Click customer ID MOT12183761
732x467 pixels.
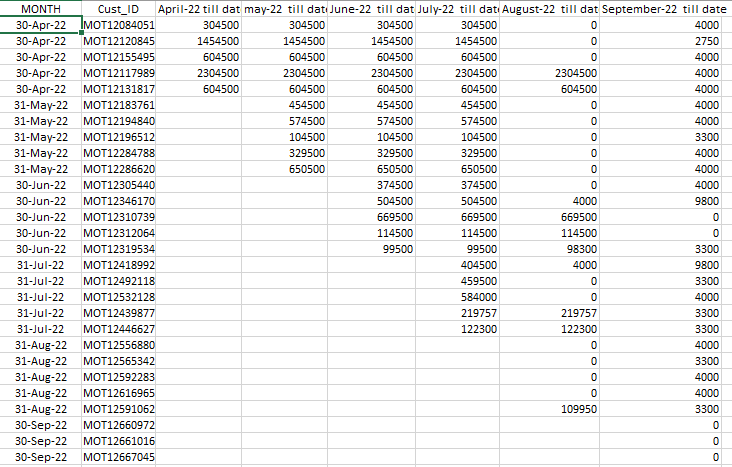click(x=119, y=105)
